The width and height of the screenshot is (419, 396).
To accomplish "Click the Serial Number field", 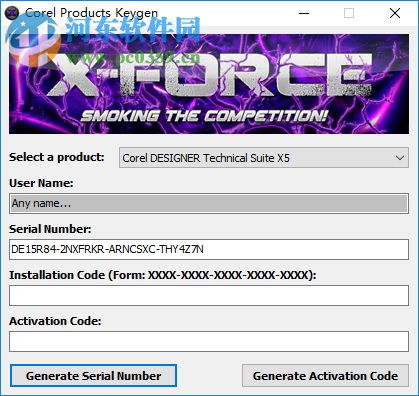I will click(209, 249).
